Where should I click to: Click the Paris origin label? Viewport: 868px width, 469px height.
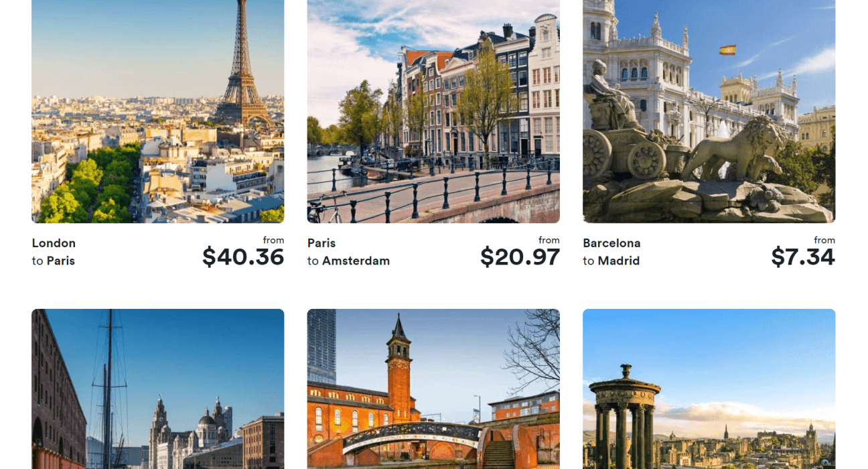321,243
